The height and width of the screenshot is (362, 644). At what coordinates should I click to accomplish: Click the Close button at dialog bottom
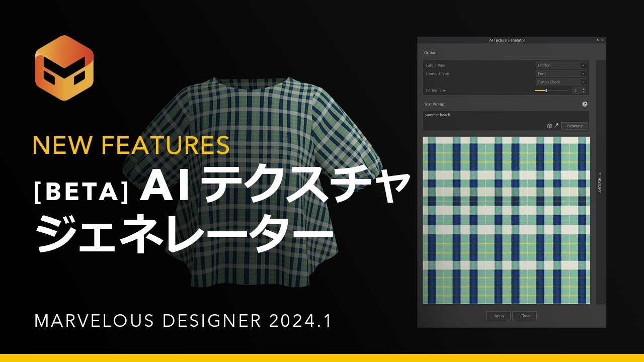pyautogui.click(x=525, y=316)
